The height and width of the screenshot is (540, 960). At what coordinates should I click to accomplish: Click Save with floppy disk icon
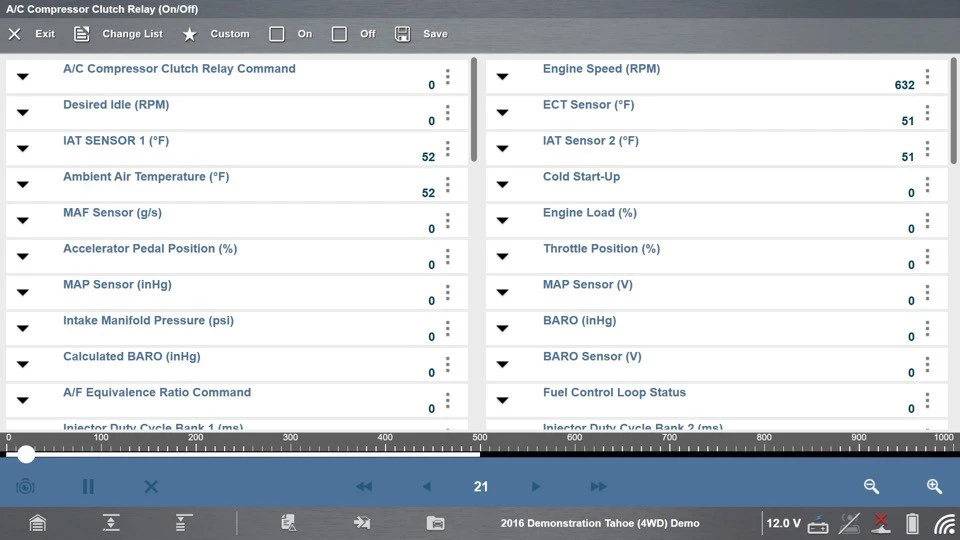coord(421,34)
